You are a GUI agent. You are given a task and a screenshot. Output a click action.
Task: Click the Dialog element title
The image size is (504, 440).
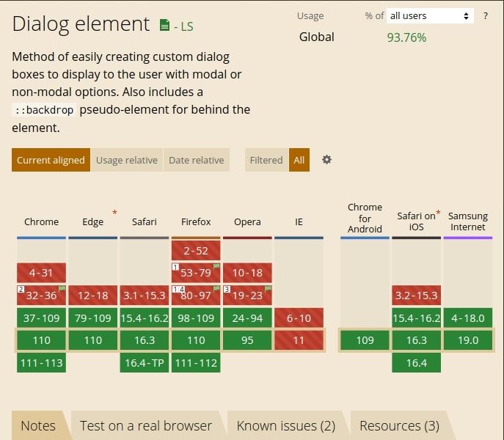pos(81,24)
